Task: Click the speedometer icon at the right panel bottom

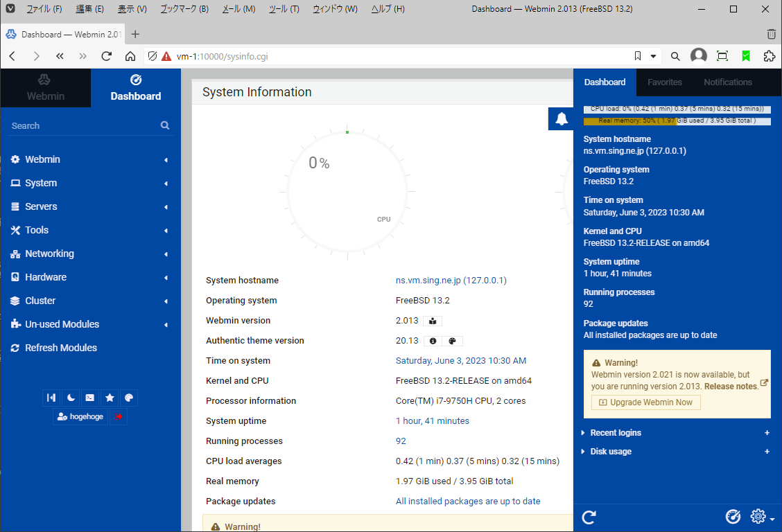Action: coord(733,517)
